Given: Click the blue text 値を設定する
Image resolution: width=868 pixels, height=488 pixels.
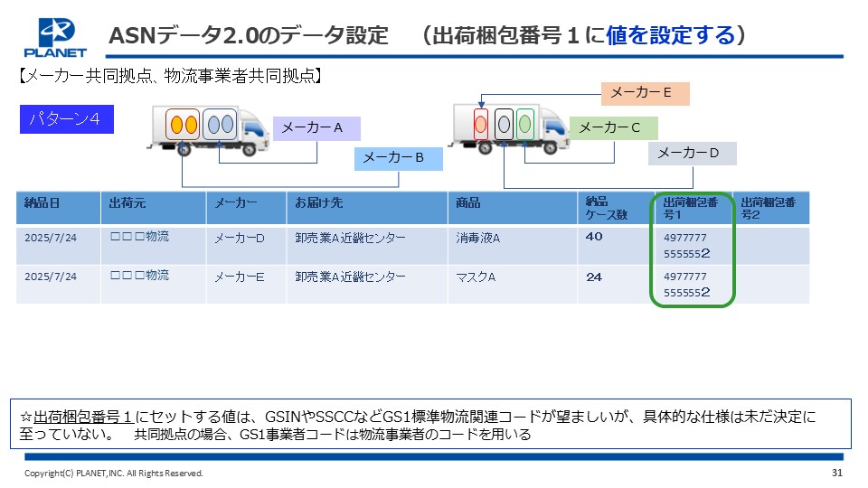Looking at the screenshot, I should (671, 35).
